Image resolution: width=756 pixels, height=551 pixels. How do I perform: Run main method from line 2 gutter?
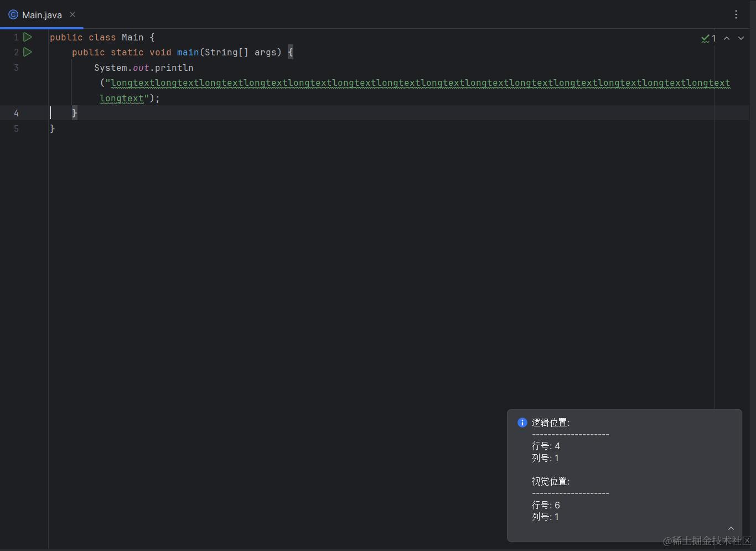[x=28, y=52]
